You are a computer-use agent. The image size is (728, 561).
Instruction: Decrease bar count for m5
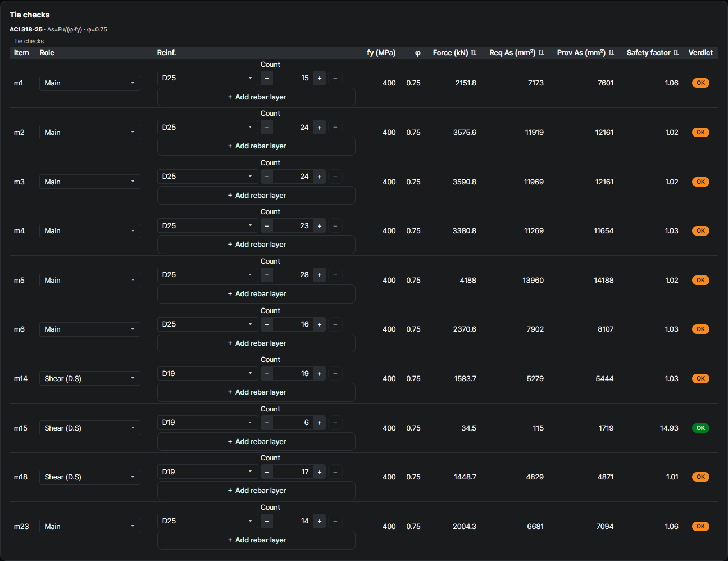click(267, 275)
